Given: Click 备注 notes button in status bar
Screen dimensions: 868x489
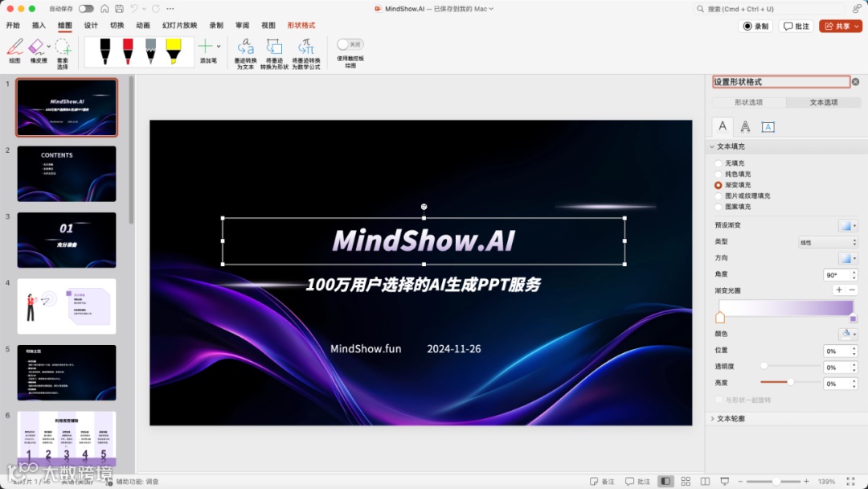Looking at the screenshot, I should (x=602, y=481).
